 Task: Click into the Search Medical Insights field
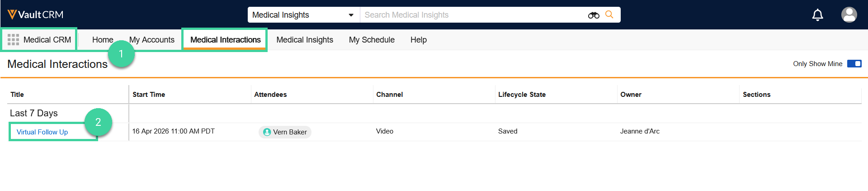(x=470, y=15)
